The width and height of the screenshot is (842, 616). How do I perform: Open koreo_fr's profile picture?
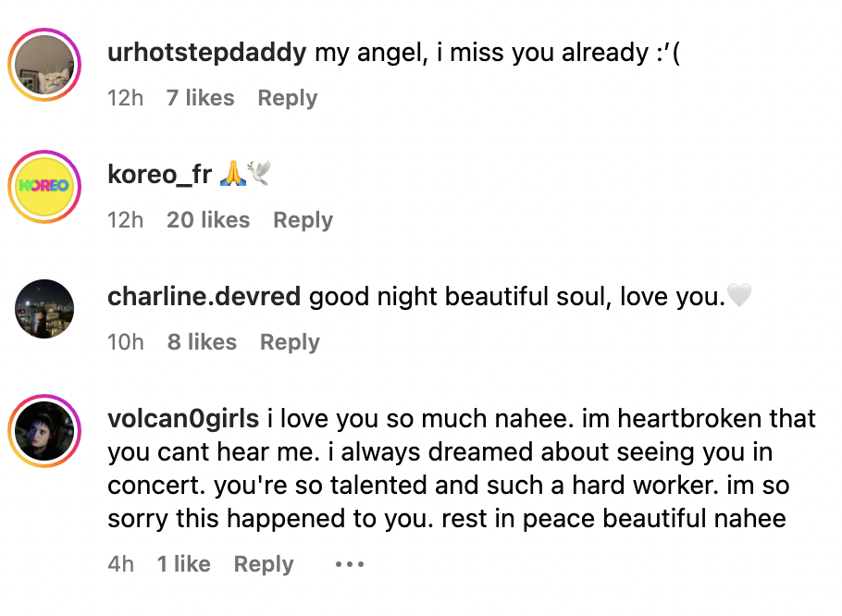click(44, 187)
